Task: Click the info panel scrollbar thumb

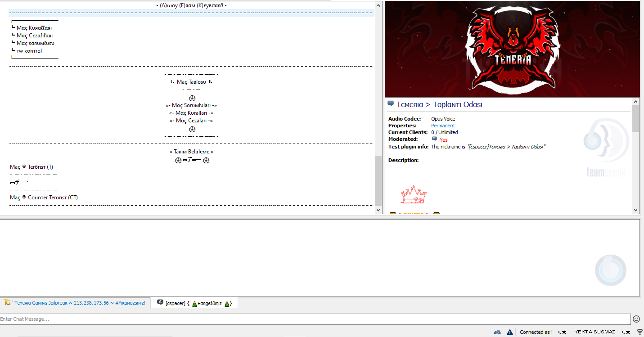Action: (x=636, y=118)
